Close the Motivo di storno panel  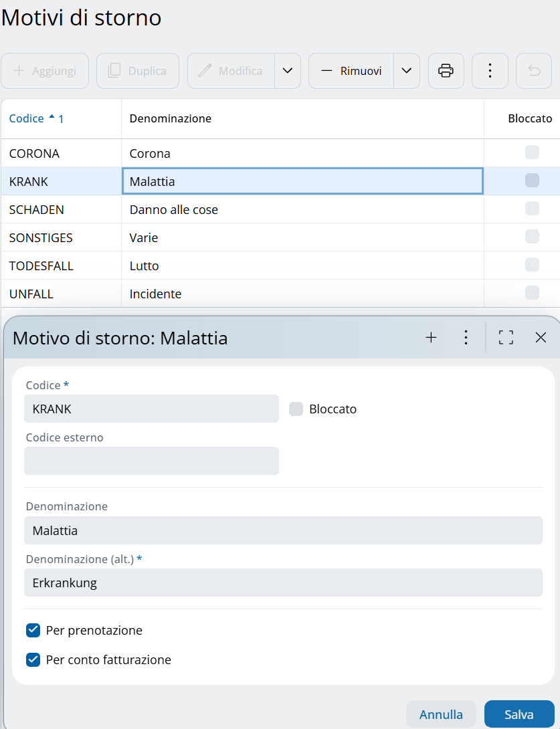(541, 338)
